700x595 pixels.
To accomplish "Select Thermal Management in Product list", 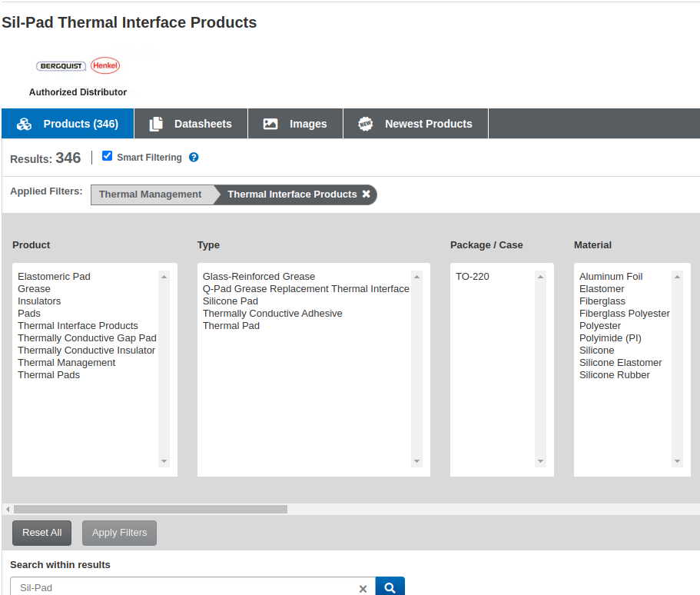I will (67, 363).
